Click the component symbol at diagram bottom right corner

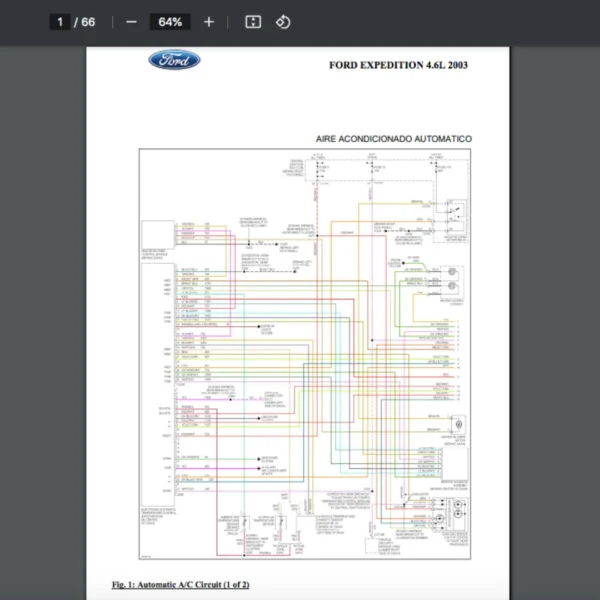point(457,514)
